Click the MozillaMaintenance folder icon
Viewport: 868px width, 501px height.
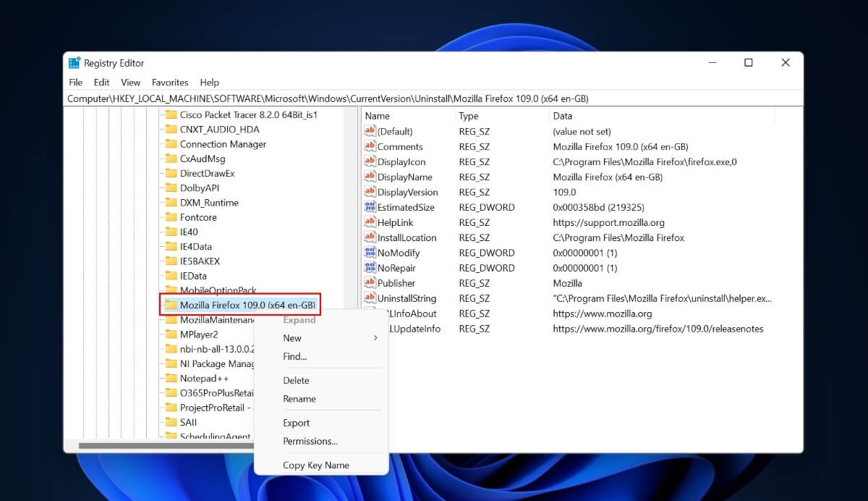coord(171,319)
